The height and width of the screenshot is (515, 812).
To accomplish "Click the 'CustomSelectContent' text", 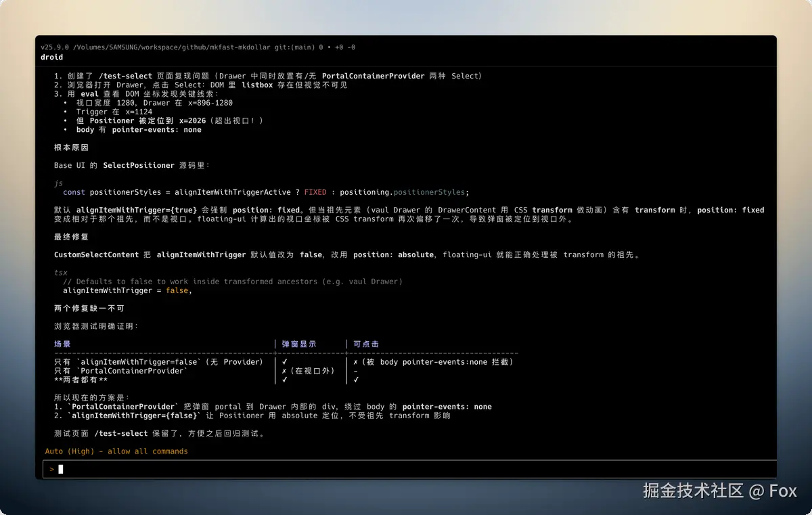I will coord(96,254).
